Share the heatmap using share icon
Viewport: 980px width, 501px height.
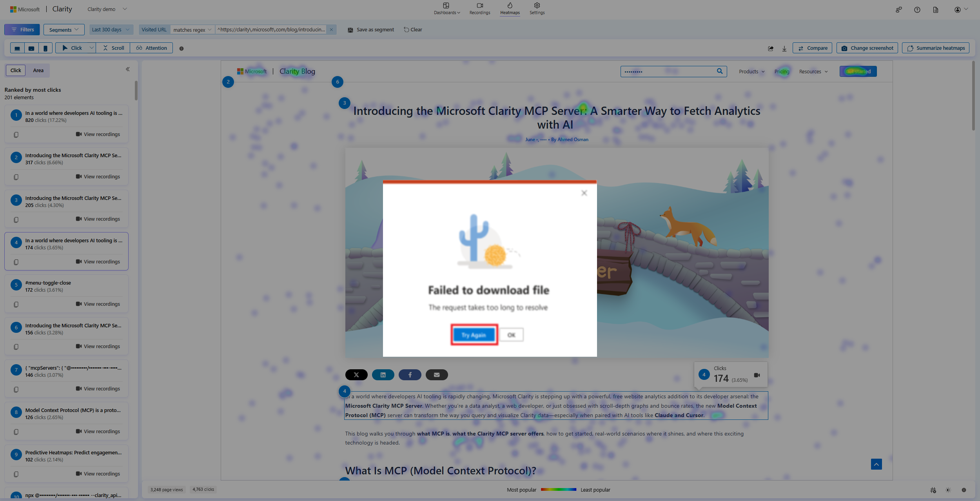(771, 48)
